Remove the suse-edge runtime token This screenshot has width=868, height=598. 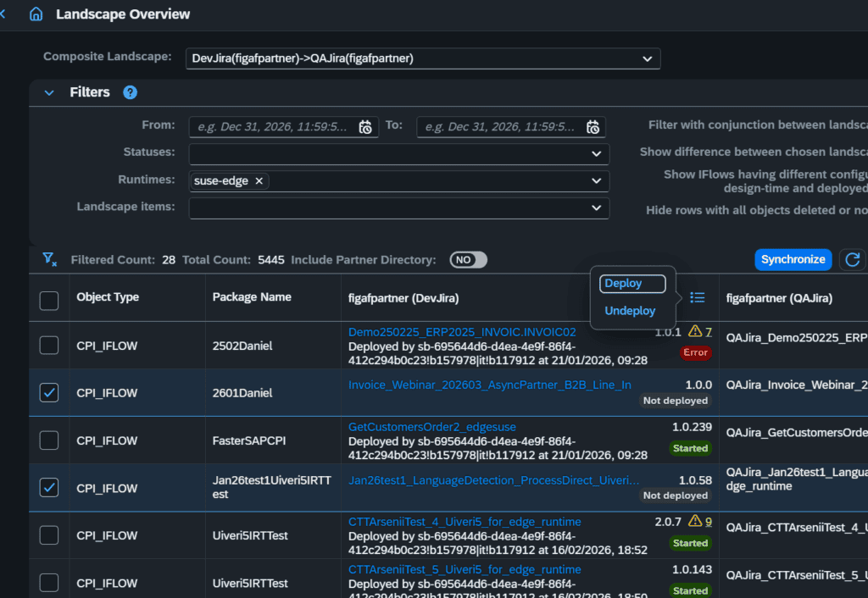pos(259,181)
